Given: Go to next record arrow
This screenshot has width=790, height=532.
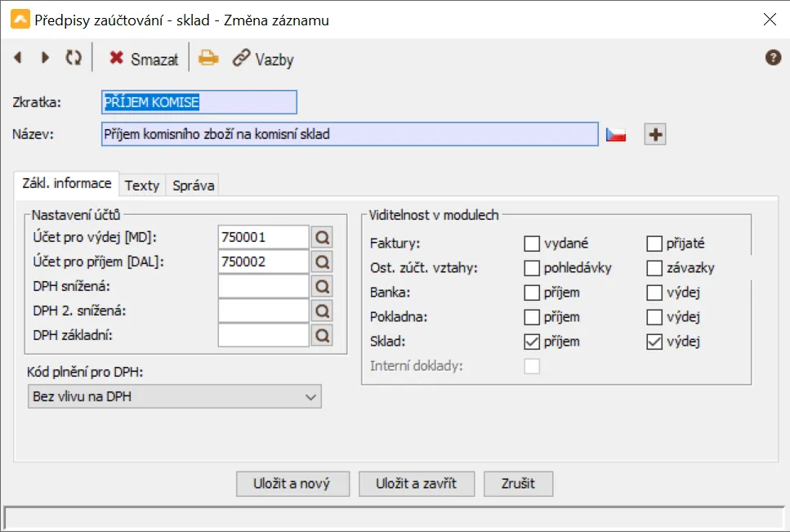Looking at the screenshot, I should [45, 58].
